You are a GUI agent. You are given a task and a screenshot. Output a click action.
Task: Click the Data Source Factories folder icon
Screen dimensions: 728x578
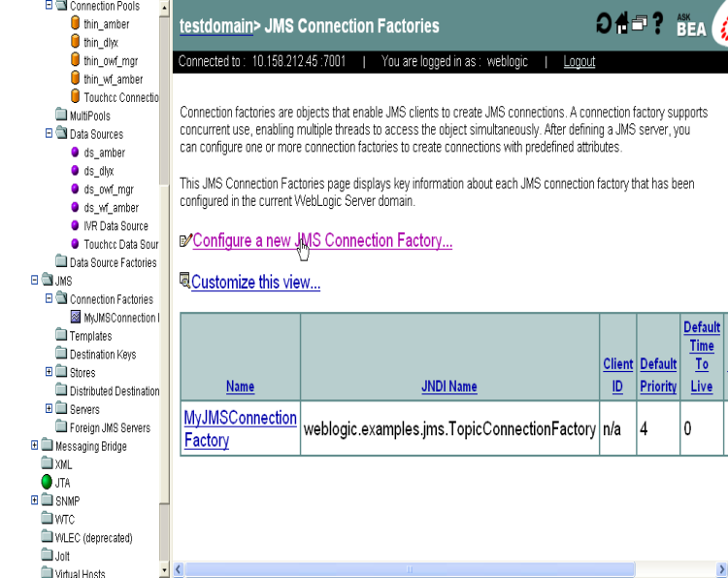coord(61,260)
